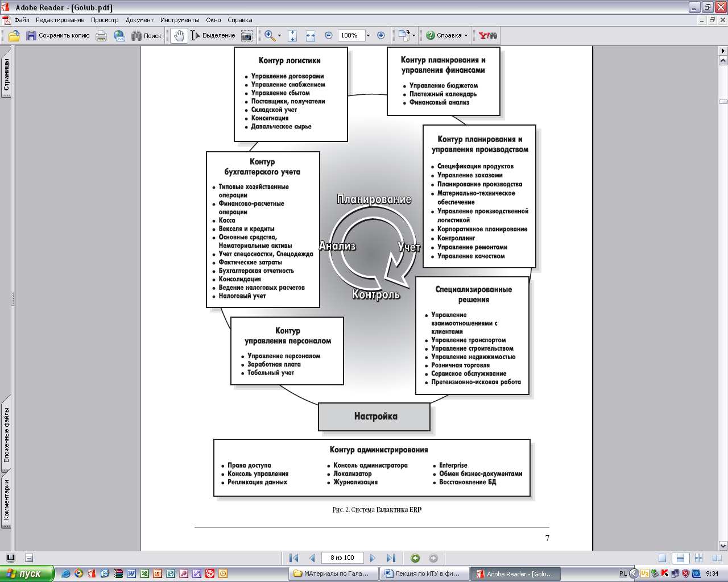Increase zoom with the plus button
The height and width of the screenshot is (582, 728).
[381, 35]
